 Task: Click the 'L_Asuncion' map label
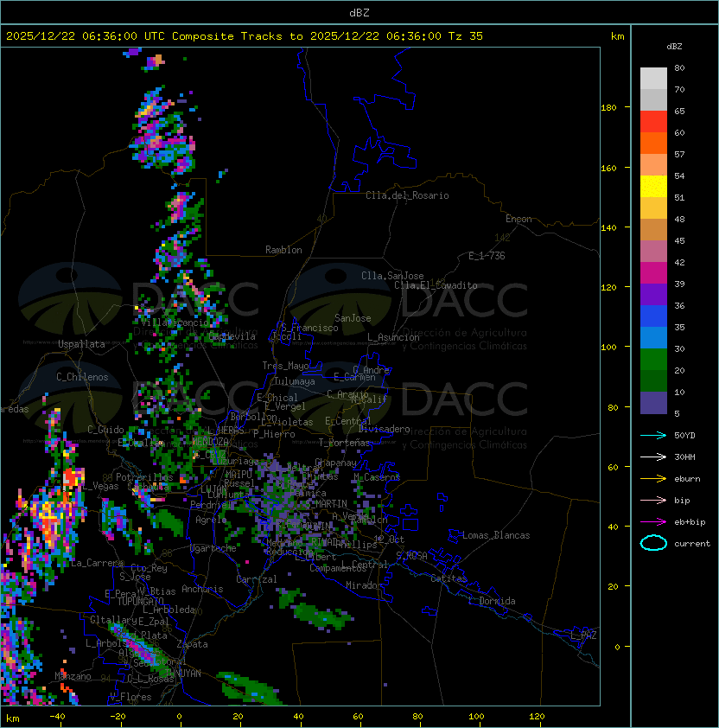[393, 337]
